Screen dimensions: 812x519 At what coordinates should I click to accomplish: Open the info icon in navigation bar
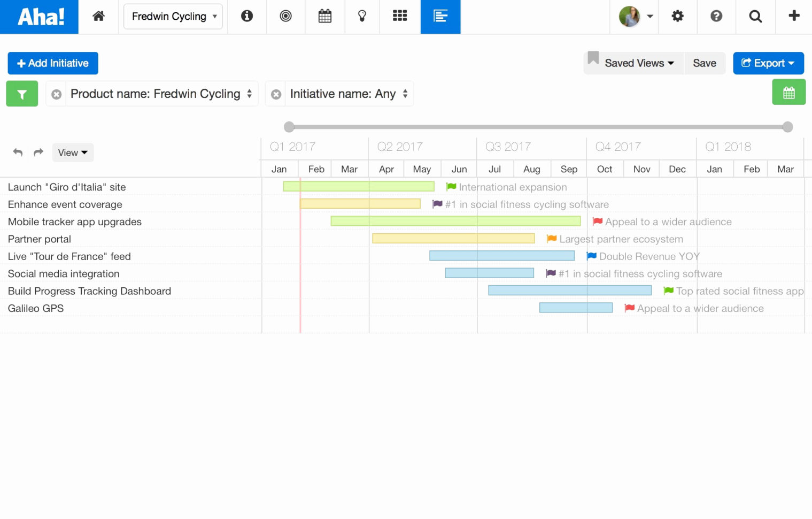tap(246, 16)
